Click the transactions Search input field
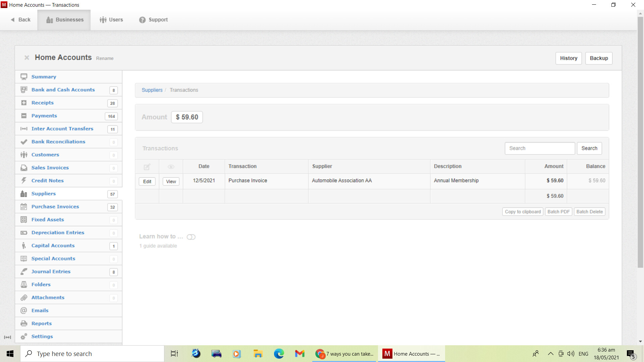Viewport: 644px width, 362px height. (x=540, y=148)
